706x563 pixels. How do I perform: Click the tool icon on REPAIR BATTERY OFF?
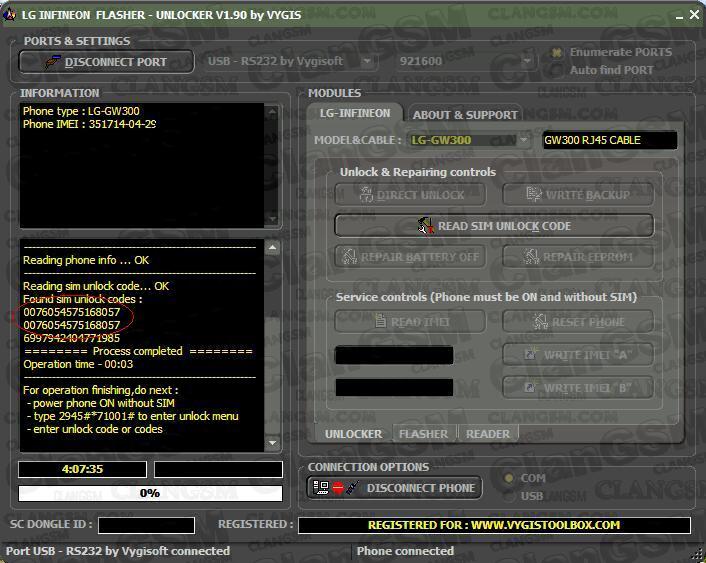point(349,257)
